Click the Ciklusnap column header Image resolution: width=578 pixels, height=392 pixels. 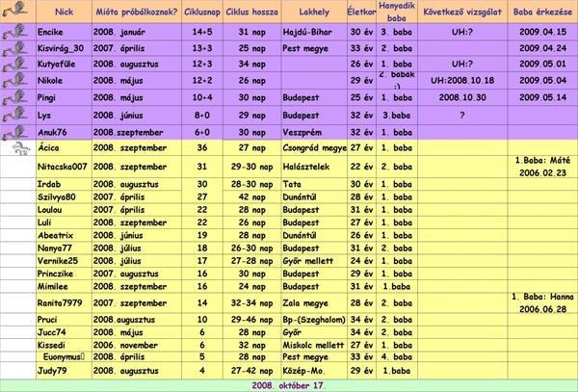(x=202, y=12)
